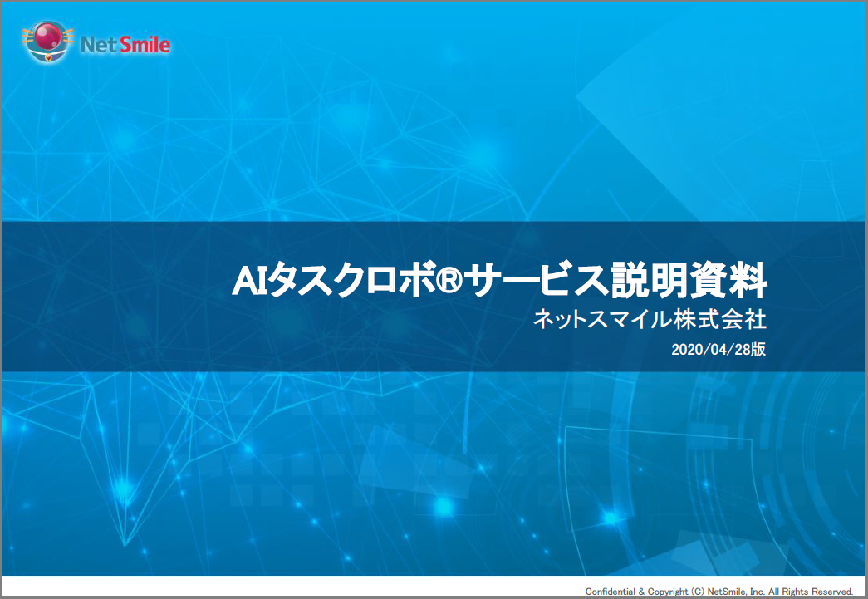This screenshot has height=599, width=868.
Task: Click the 'Smile' part of the logo
Action: (x=147, y=44)
